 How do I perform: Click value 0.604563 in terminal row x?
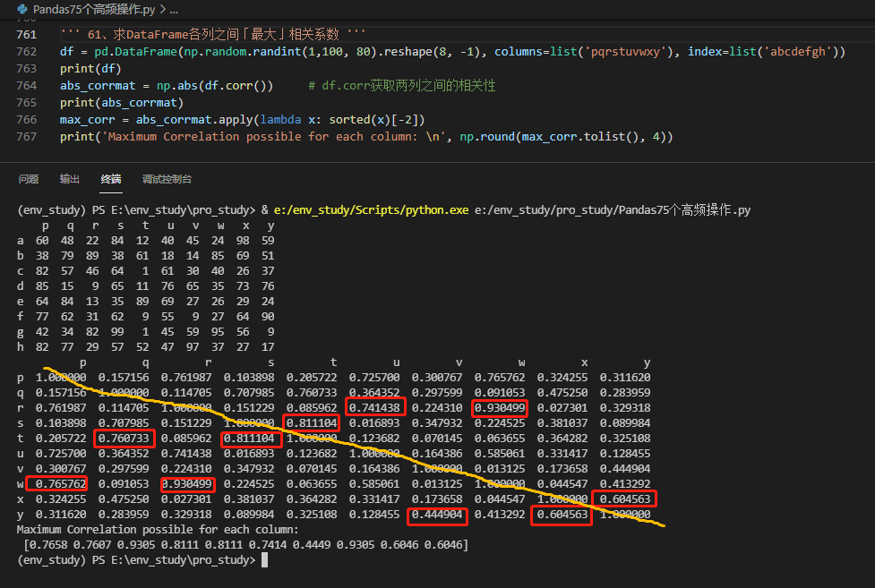625,499
